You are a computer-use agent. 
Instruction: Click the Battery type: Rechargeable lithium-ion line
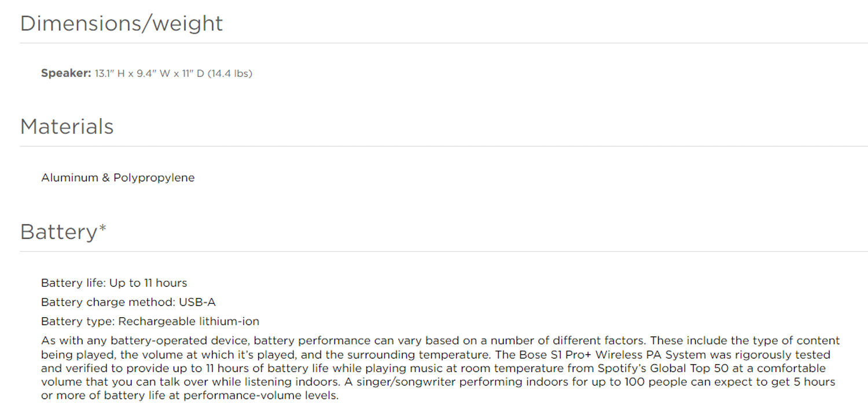tap(150, 321)
